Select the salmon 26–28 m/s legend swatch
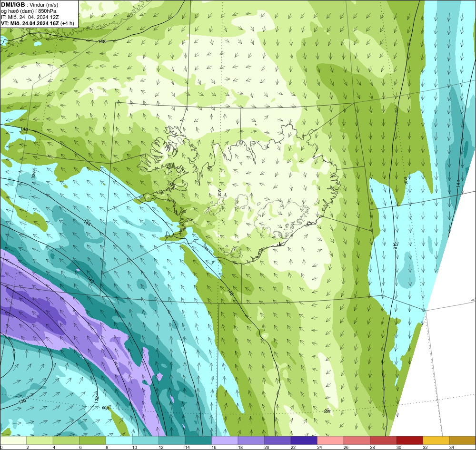The image size is (476, 450). (x=357, y=440)
